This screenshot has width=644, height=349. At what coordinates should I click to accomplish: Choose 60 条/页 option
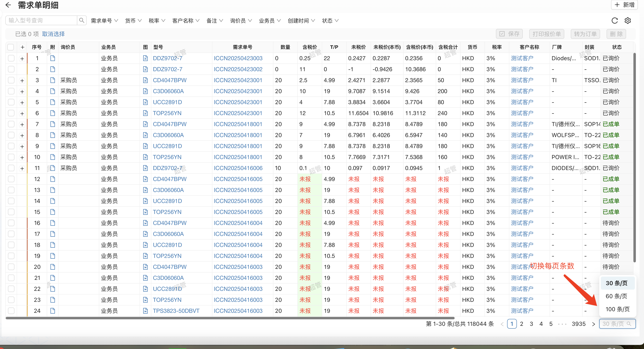[616, 296]
